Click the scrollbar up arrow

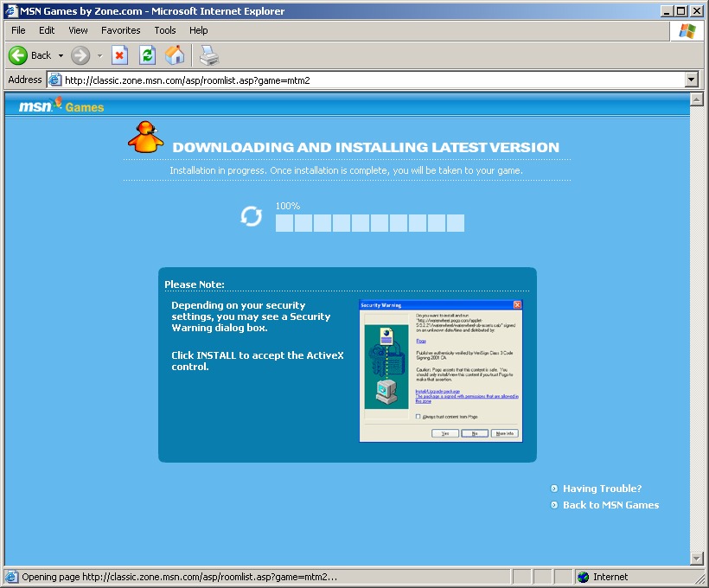[696, 99]
